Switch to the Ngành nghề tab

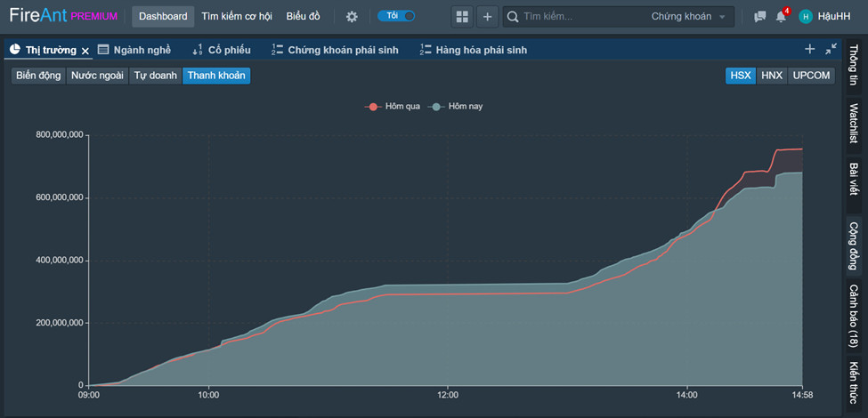click(134, 50)
